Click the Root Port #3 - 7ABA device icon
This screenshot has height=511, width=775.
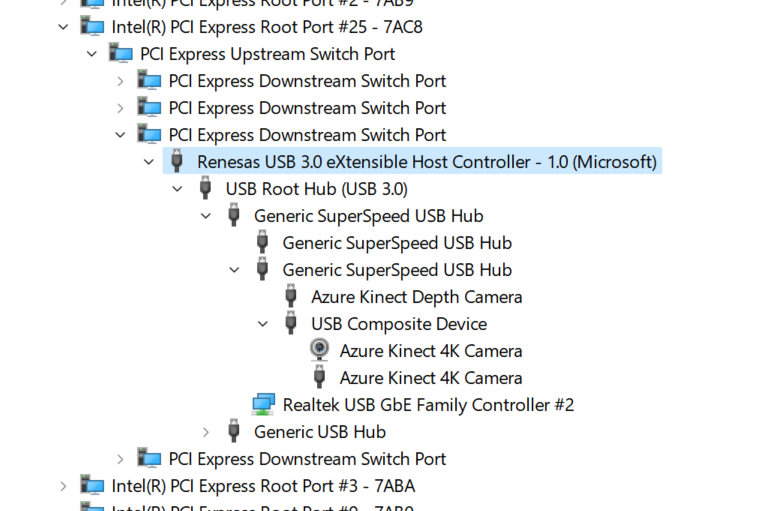(x=93, y=486)
